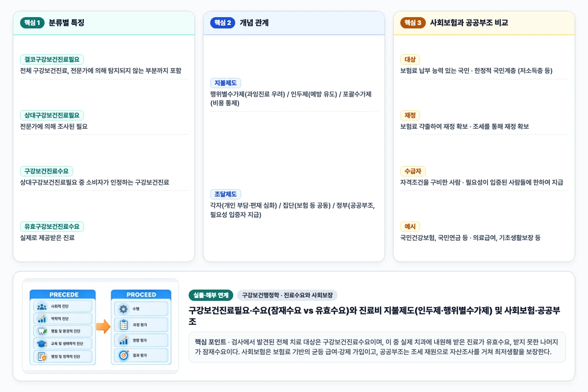This screenshot has height=392, width=588.
Task: Click the tooth icon beside 행동 및 환경적 진단
Action: [43, 331]
